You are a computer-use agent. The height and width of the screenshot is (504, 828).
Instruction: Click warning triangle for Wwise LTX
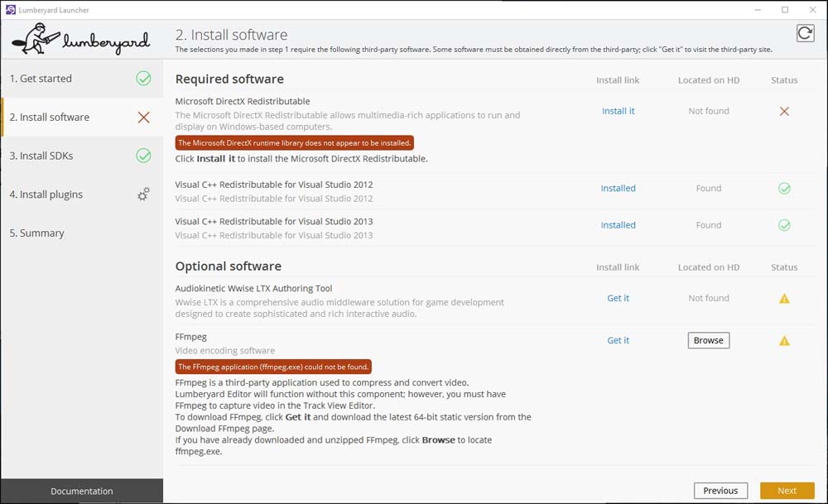pyautogui.click(x=784, y=299)
